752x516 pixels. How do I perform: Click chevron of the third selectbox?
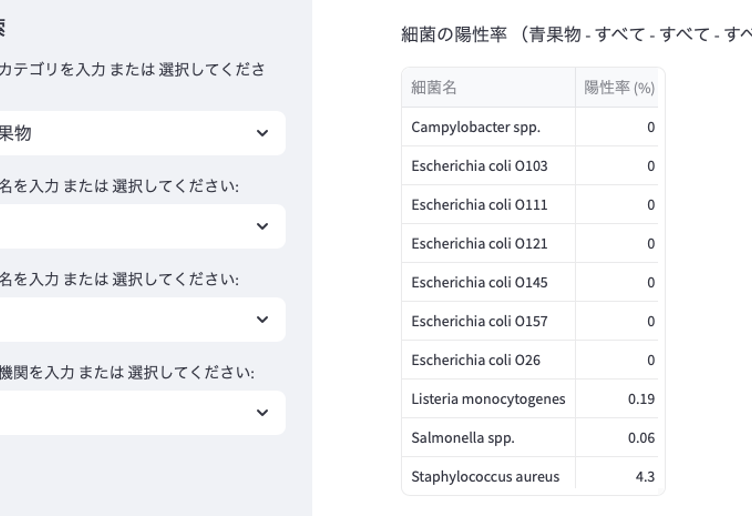click(x=262, y=319)
